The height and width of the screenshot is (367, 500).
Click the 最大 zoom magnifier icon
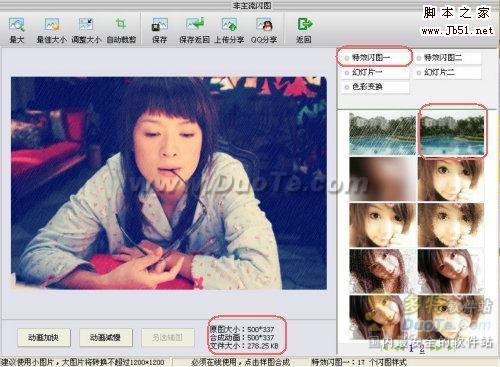(17, 24)
